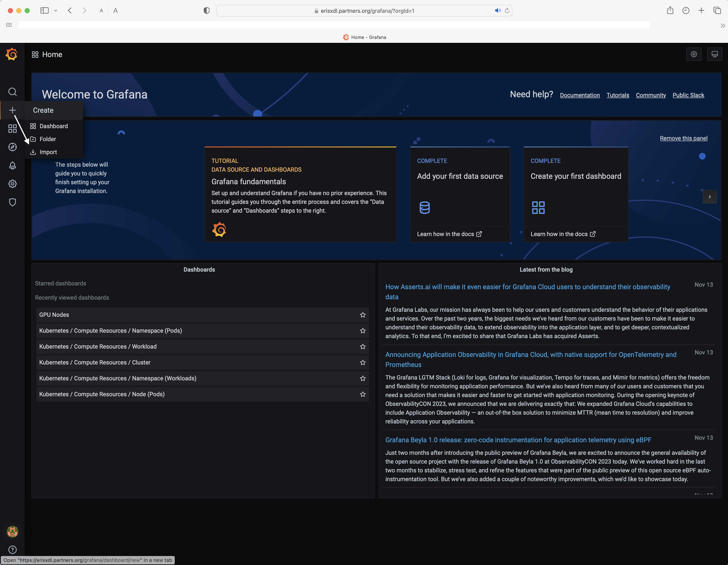The height and width of the screenshot is (565, 728).
Task: Open the Grafana fundamentals tutorial card
Action: [x=300, y=194]
